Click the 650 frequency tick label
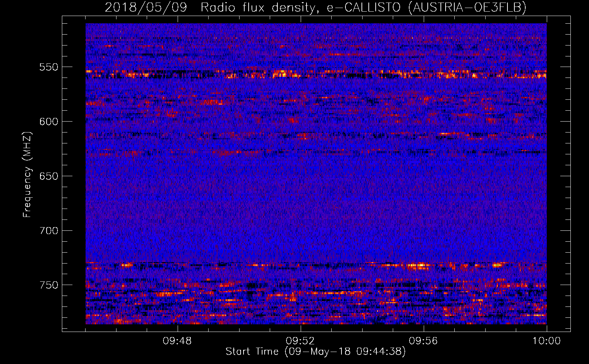Image resolution: width=589 pixels, height=364 pixels. pyautogui.click(x=49, y=176)
